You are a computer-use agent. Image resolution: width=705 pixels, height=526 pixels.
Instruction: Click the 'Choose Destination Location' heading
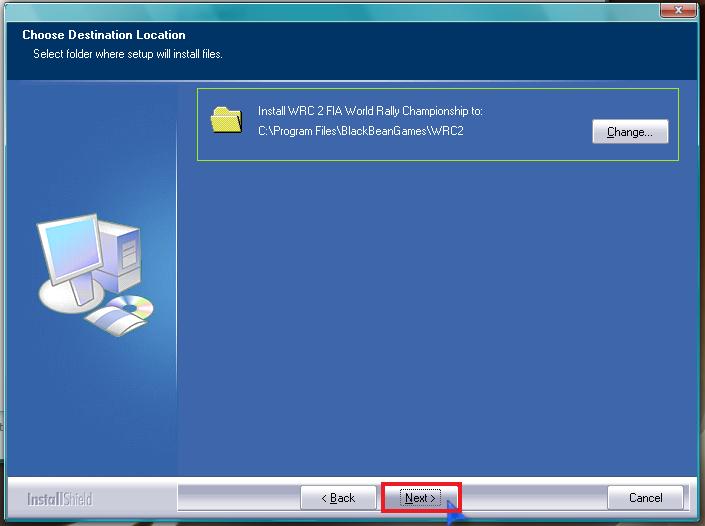coord(104,35)
